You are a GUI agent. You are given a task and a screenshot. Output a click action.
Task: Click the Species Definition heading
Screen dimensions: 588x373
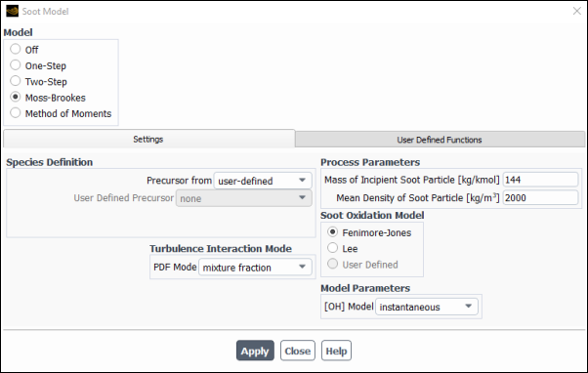click(x=50, y=162)
